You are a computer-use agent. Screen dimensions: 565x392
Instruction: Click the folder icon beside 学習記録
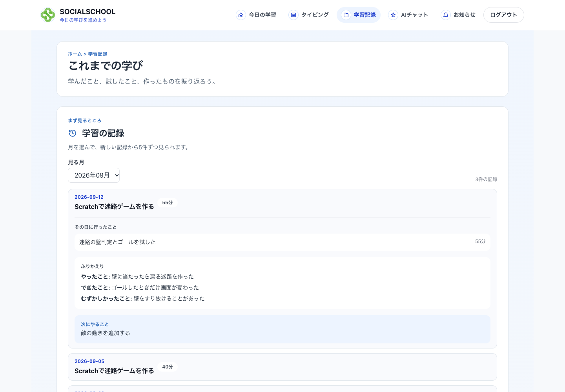coord(346,15)
